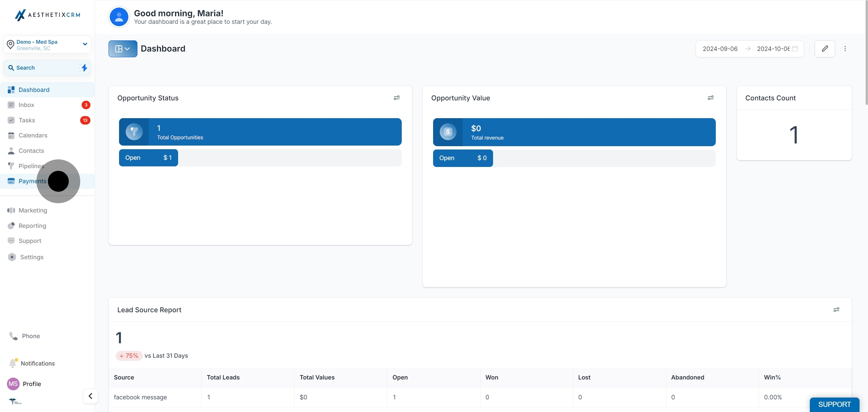Open the three-dot more options menu
Screen dimensions: 868x412
coord(845,49)
